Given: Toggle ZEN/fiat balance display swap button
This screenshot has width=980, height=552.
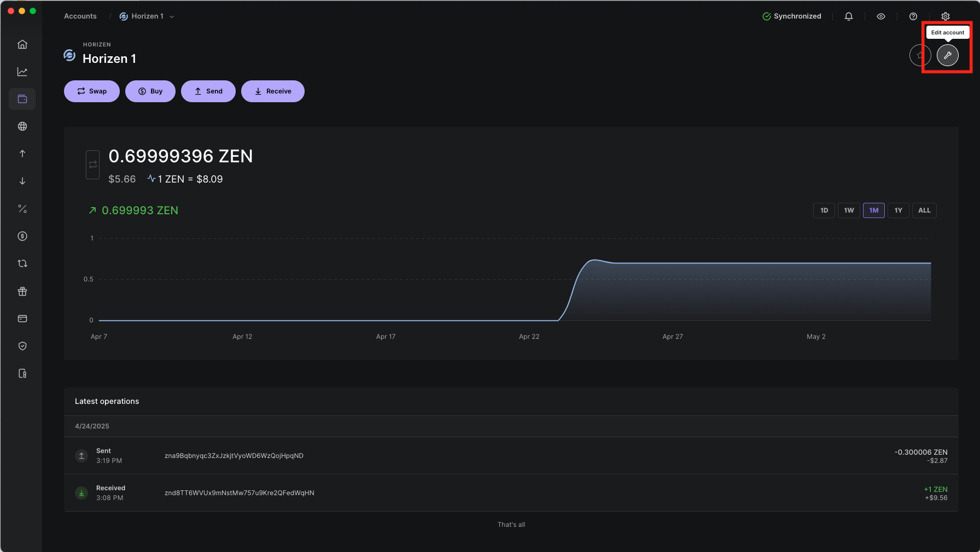Looking at the screenshot, I should [93, 165].
